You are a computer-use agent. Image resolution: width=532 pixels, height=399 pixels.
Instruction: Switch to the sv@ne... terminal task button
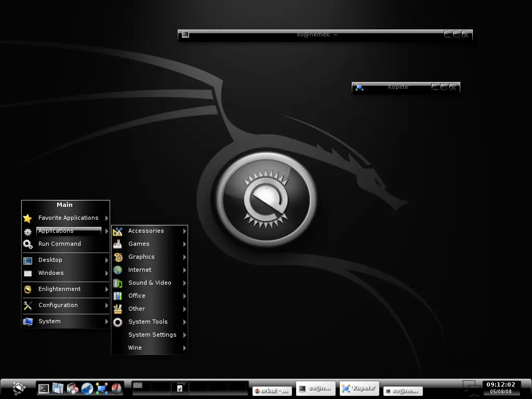(403, 391)
